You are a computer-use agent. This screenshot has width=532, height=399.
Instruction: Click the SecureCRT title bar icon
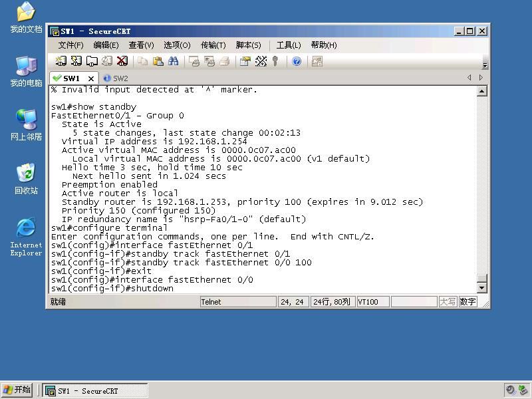(55, 31)
